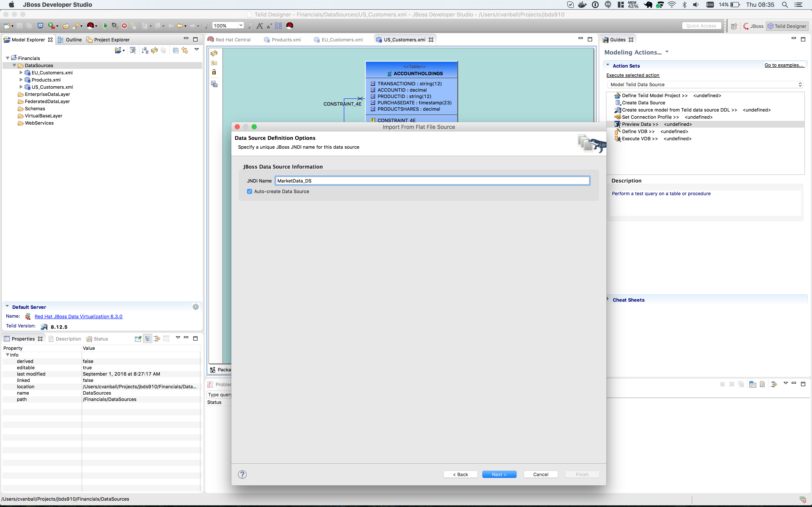The height and width of the screenshot is (507, 812).
Task: Open Default Server settings gear icon
Action: pyautogui.click(x=196, y=307)
